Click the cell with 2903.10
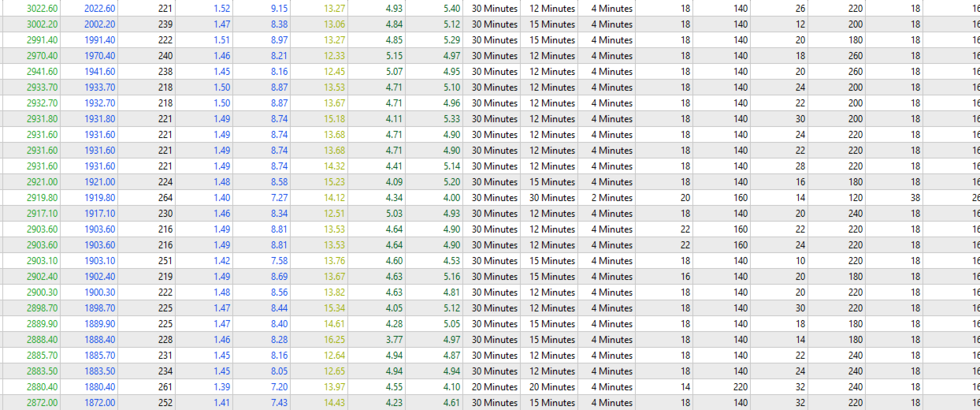 pyautogui.click(x=42, y=261)
